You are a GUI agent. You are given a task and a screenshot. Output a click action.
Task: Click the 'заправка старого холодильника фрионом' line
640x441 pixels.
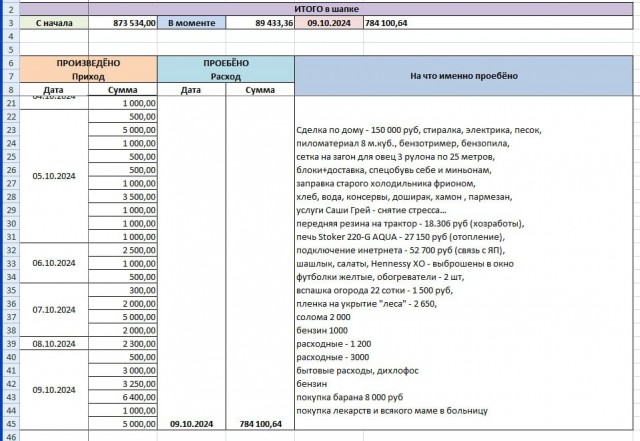pos(386,183)
